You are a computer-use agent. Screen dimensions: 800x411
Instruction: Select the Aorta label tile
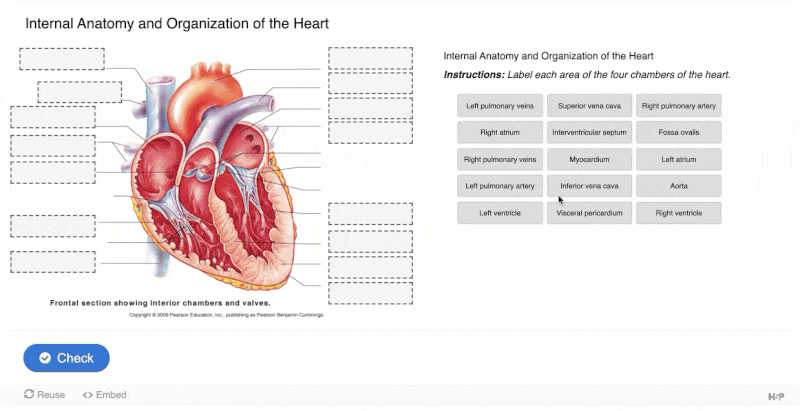(x=679, y=186)
